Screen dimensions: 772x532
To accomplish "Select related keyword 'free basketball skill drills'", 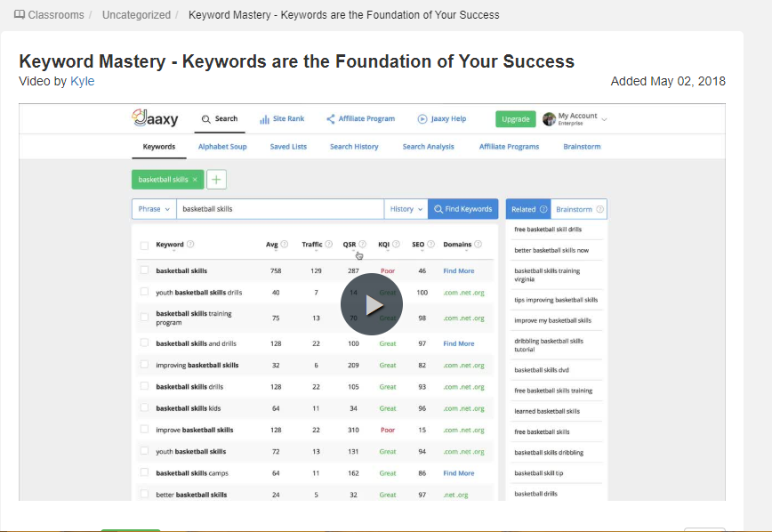I will [x=548, y=229].
